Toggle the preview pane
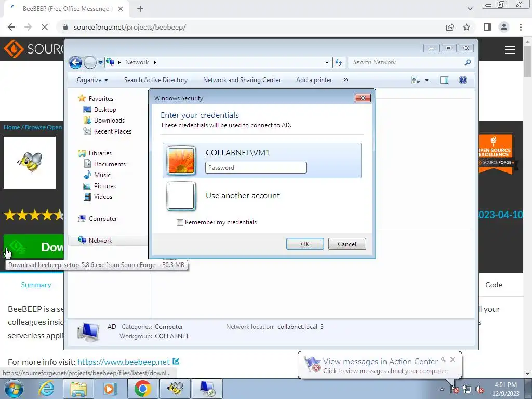Screen dimensions: 532x399 [444, 80]
